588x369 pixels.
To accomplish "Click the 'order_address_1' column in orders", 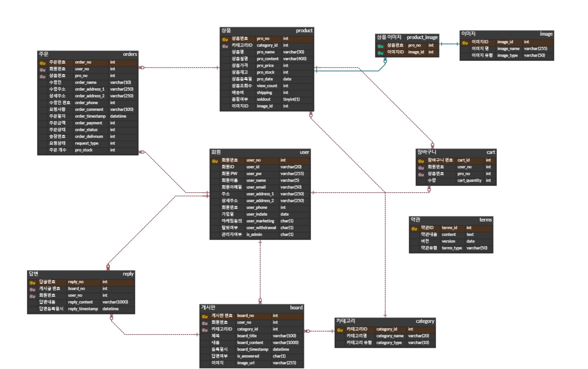I will point(90,89).
